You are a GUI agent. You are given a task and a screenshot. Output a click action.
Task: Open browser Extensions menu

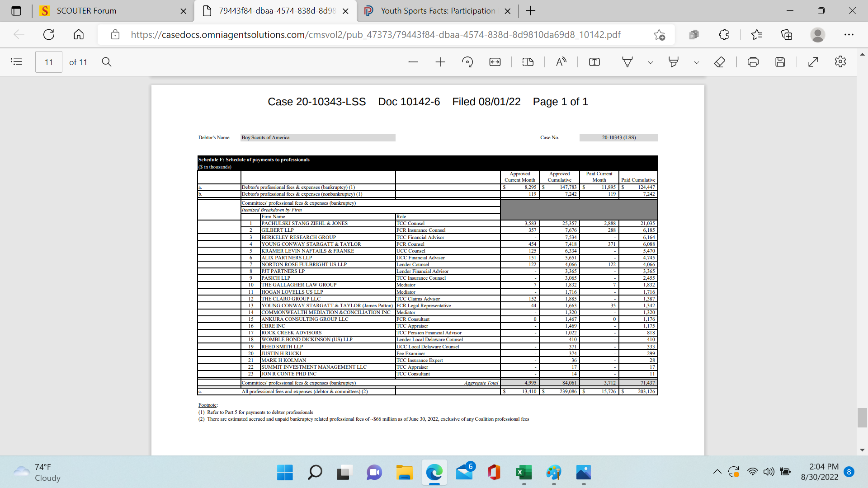point(724,35)
